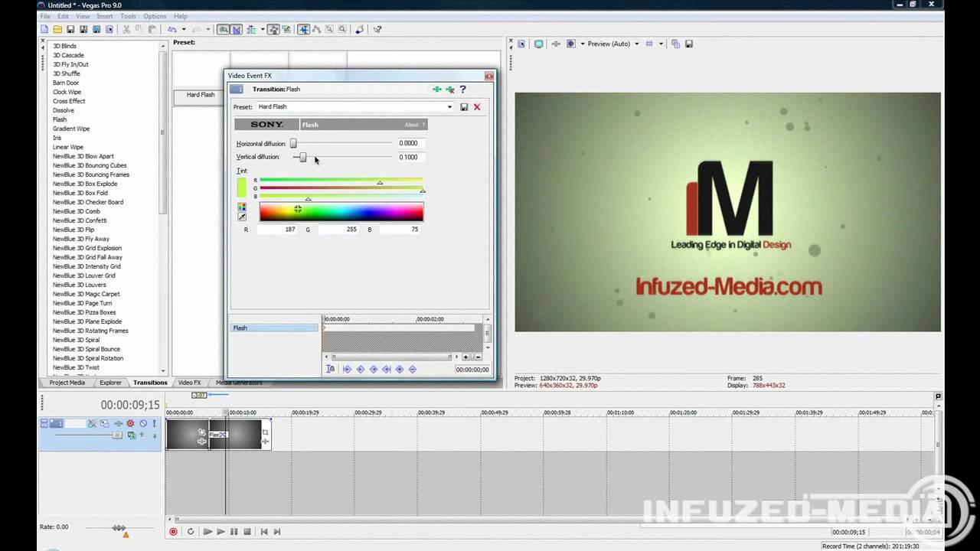The width and height of the screenshot is (980, 551).
Task: Click the Play transport button
Action: click(220, 531)
